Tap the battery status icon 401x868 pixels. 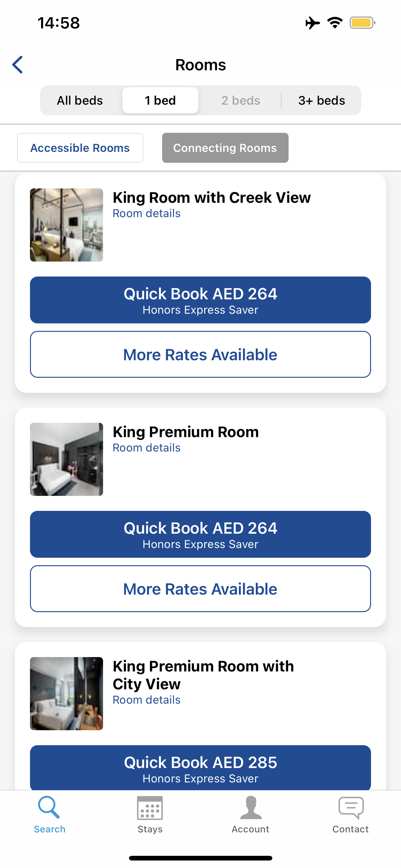[362, 23]
